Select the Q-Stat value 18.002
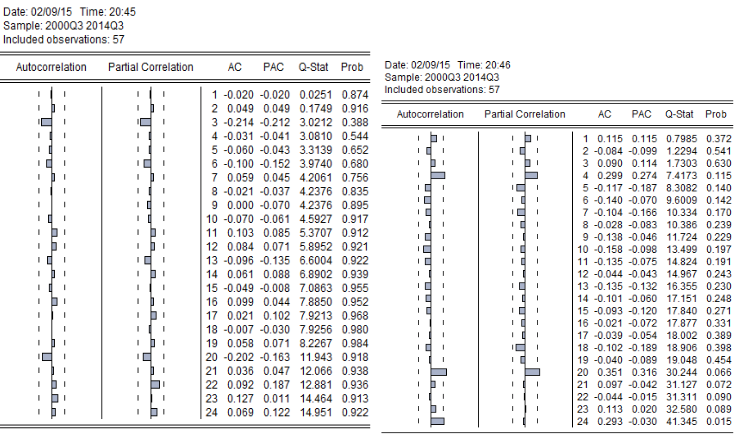The width and height of the screenshot is (734, 434). coord(682,336)
